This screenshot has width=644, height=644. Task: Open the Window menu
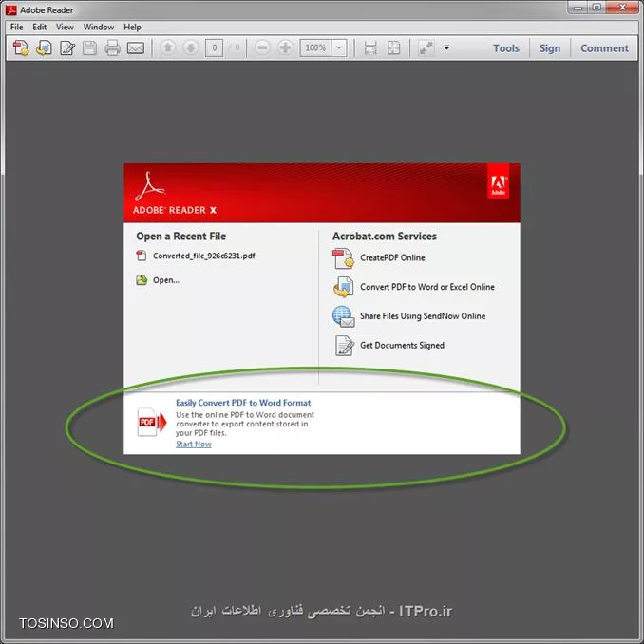point(99,28)
